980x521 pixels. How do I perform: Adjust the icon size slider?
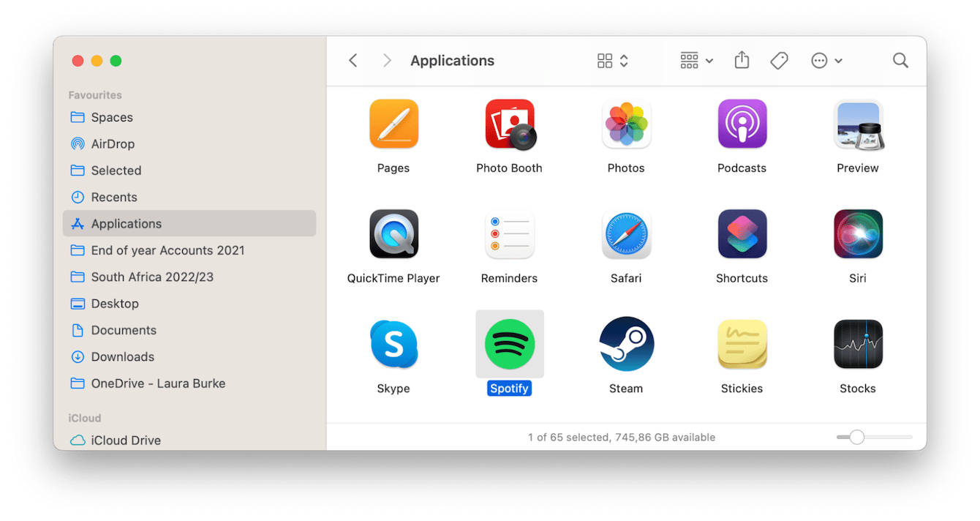click(x=856, y=437)
